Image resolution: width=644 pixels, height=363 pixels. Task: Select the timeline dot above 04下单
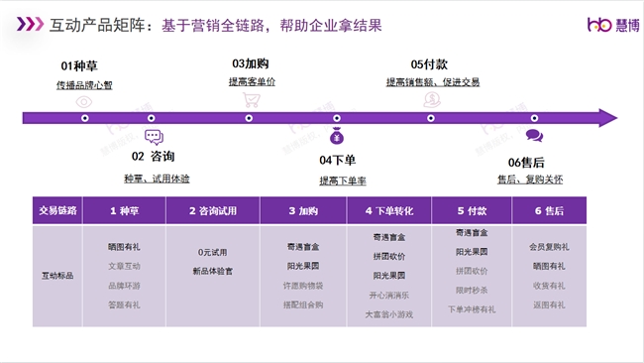(337, 118)
